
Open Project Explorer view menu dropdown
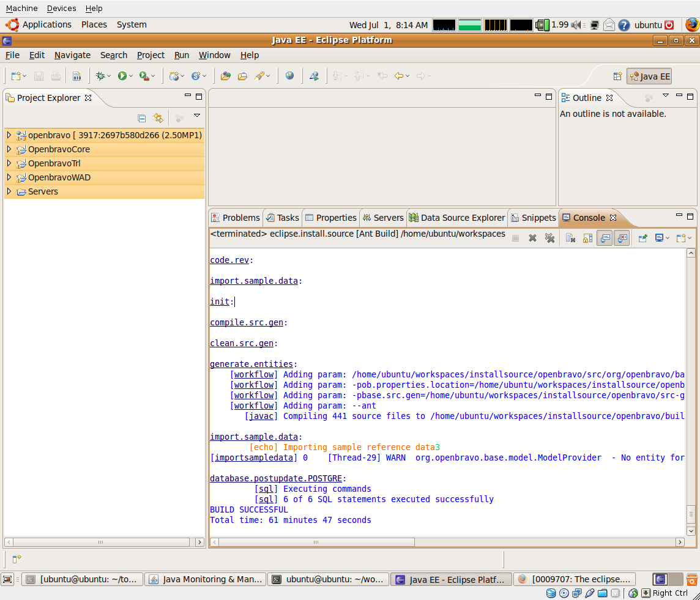(197, 116)
